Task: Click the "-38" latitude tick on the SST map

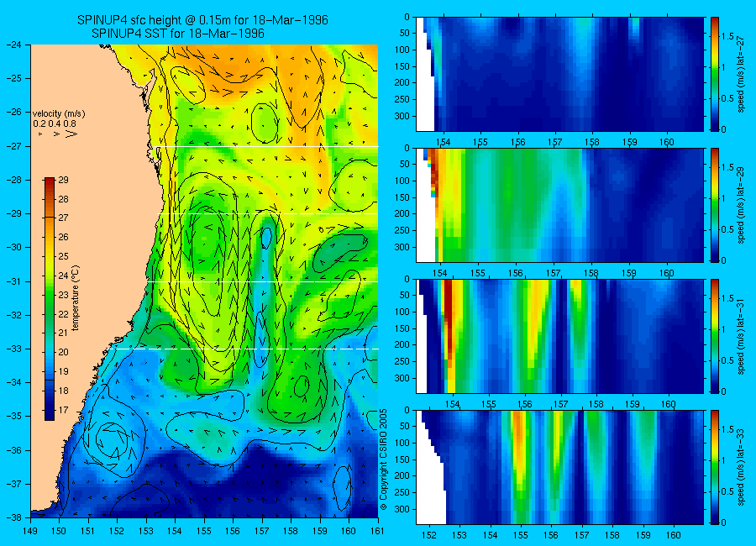Action: point(14,517)
